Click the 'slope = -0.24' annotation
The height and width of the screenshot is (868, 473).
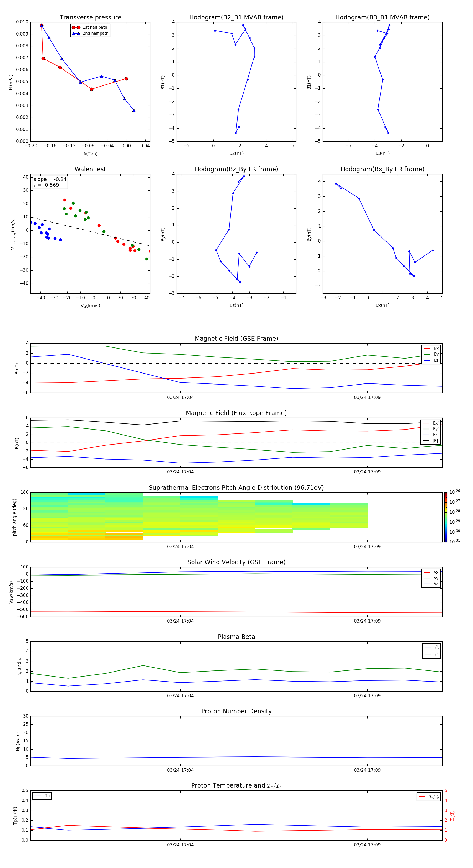(x=50, y=179)
